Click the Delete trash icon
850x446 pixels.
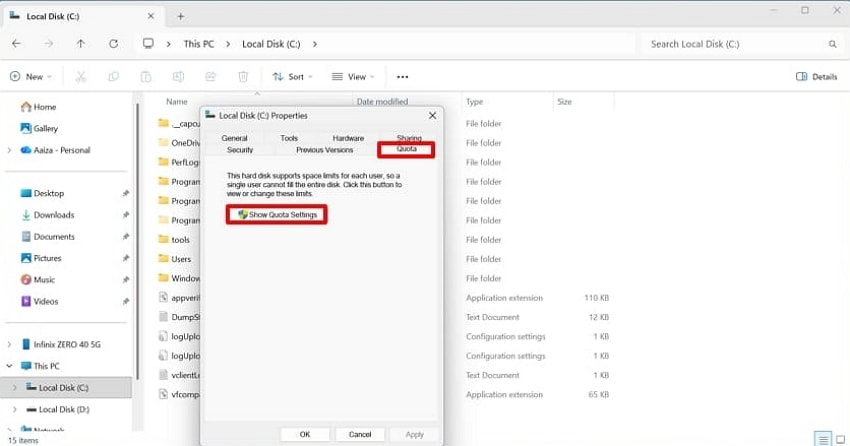(243, 77)
